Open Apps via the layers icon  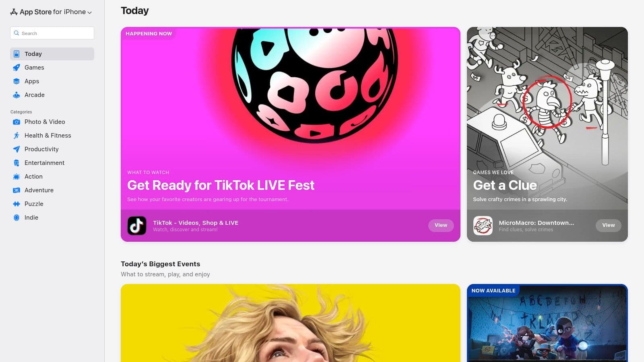click(17, 81)
